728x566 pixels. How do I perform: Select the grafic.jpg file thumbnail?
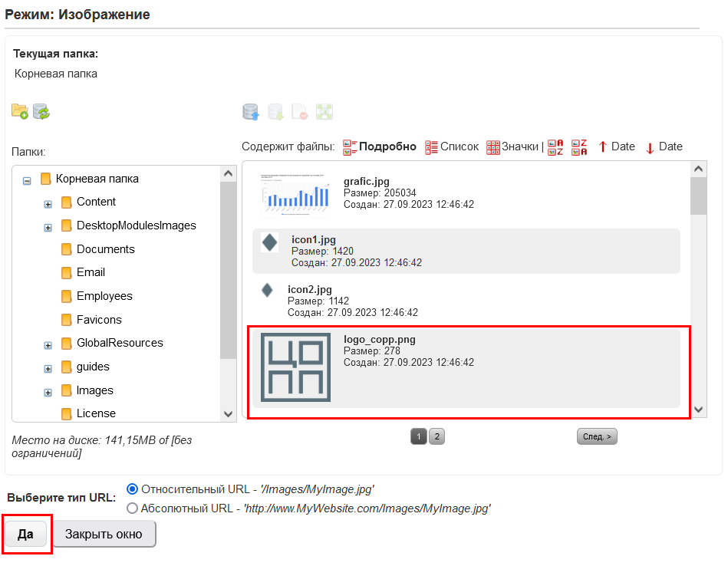click(x=295, y=193)
